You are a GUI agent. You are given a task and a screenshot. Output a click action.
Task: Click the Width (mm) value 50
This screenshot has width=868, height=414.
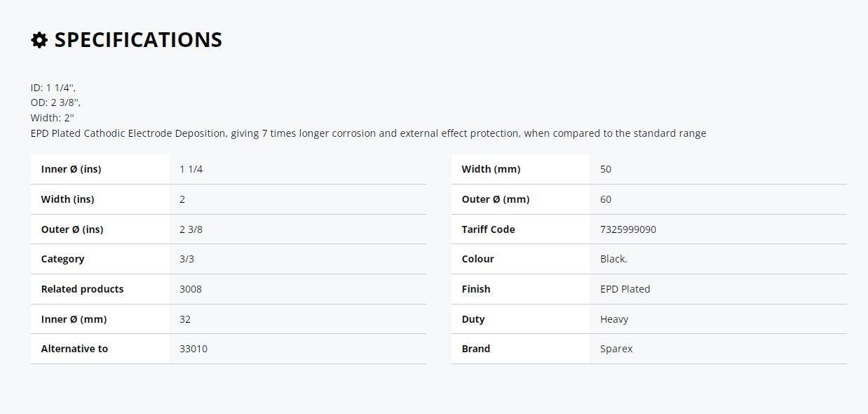[x=606, y=169]
